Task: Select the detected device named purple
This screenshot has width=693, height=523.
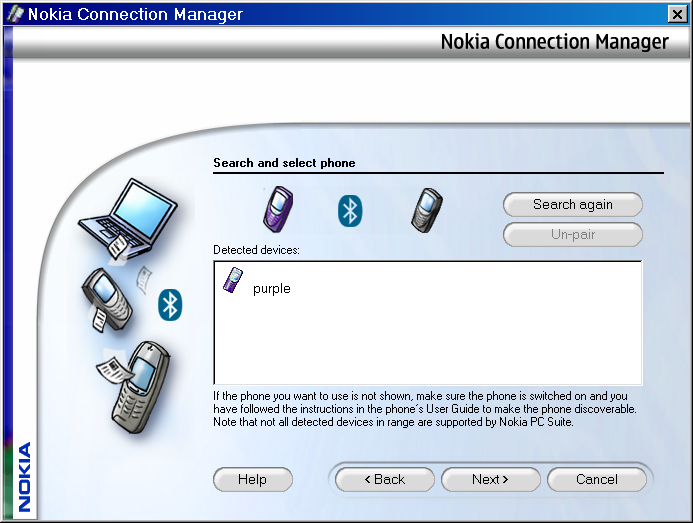Action: click(271, 289)
